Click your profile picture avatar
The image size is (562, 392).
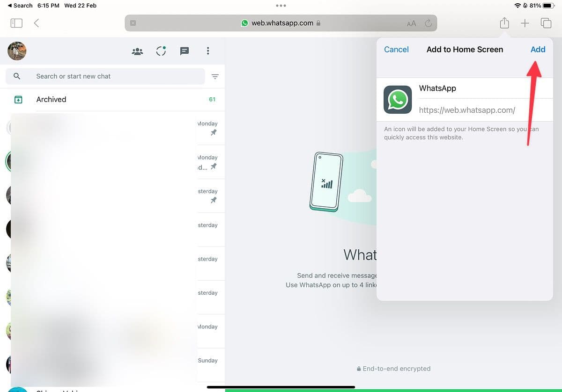tap(16, 51)
